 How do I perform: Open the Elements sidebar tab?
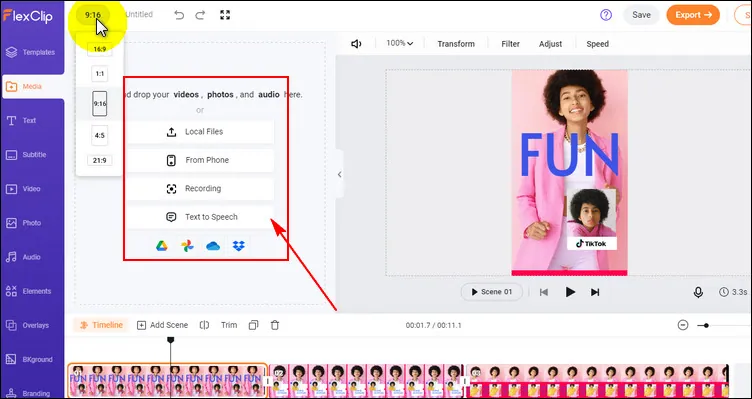[x=32, y=291]
